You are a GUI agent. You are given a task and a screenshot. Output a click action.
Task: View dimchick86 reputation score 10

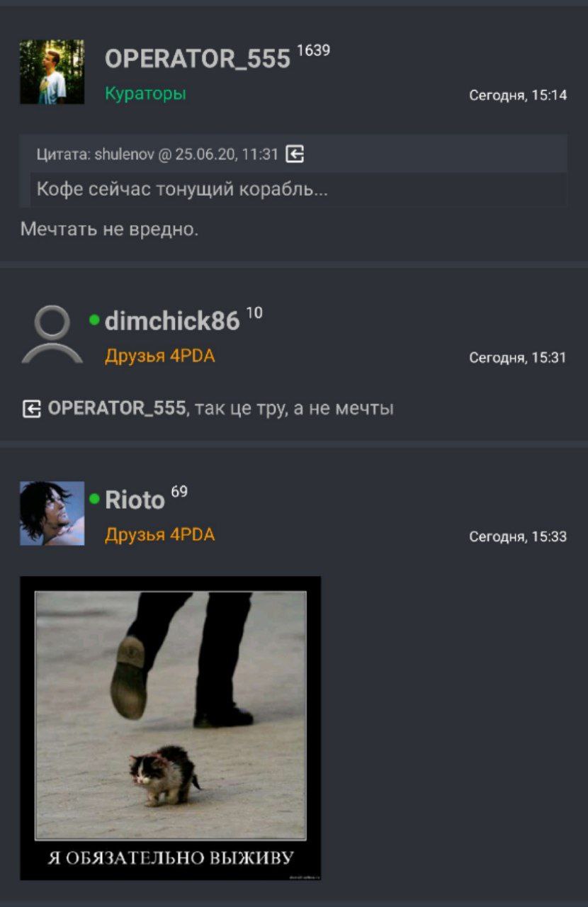[x=254, y=313]
